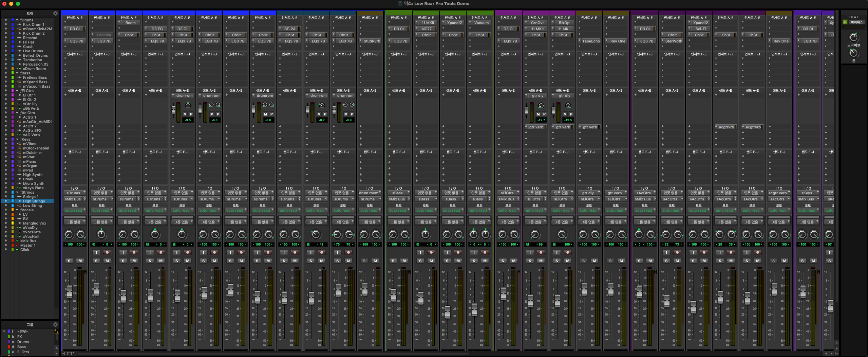The image size is (868, 357).
Task: Collapse the fStrings folder
Action: tap(17, 192)
